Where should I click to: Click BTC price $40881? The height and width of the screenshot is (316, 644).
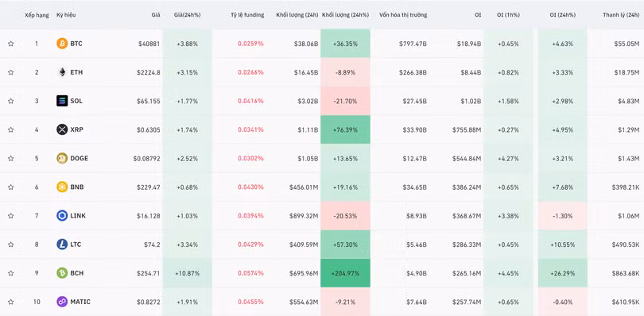tap(149, 44)
